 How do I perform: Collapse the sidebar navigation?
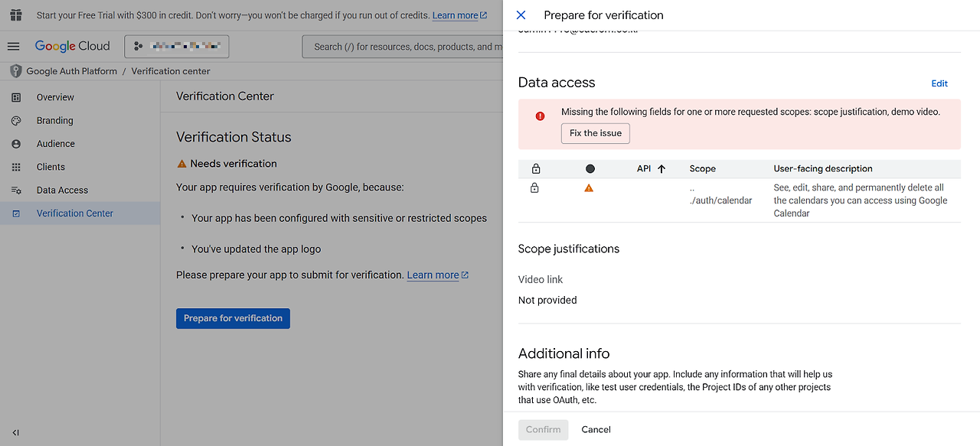15,432
